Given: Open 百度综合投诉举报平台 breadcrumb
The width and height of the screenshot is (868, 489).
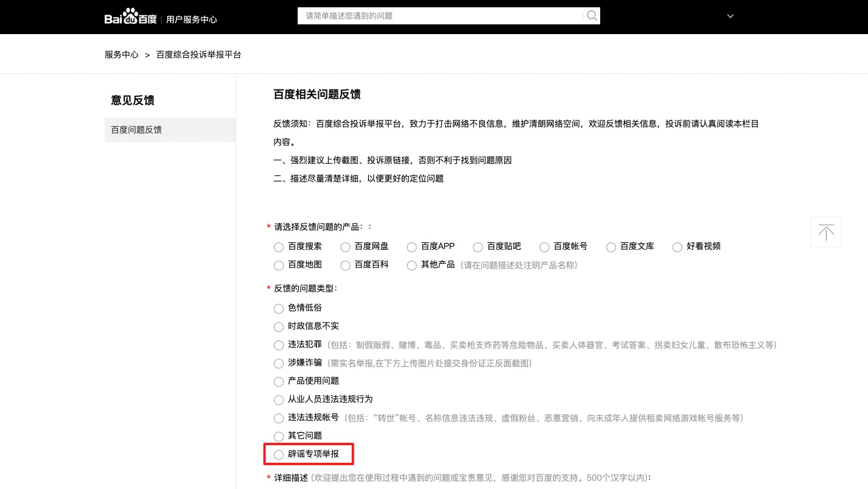Looking at the screenshot, I should pos(199,55).
